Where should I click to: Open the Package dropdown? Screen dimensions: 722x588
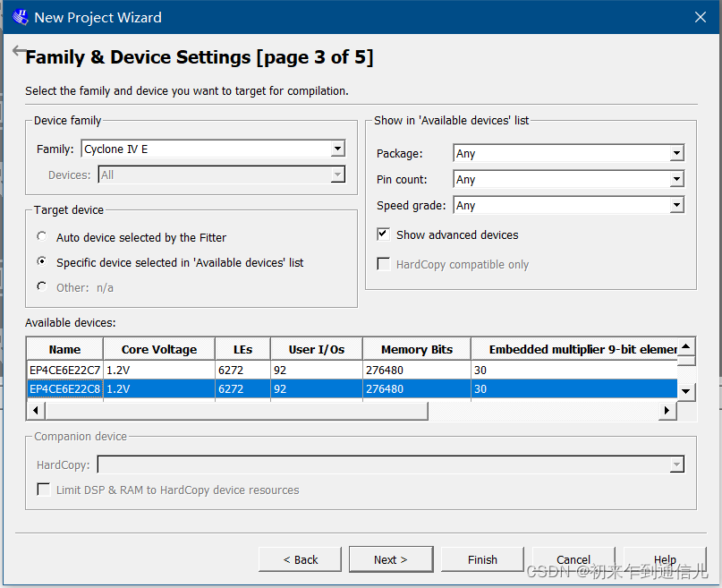click(x=569, y=153)
